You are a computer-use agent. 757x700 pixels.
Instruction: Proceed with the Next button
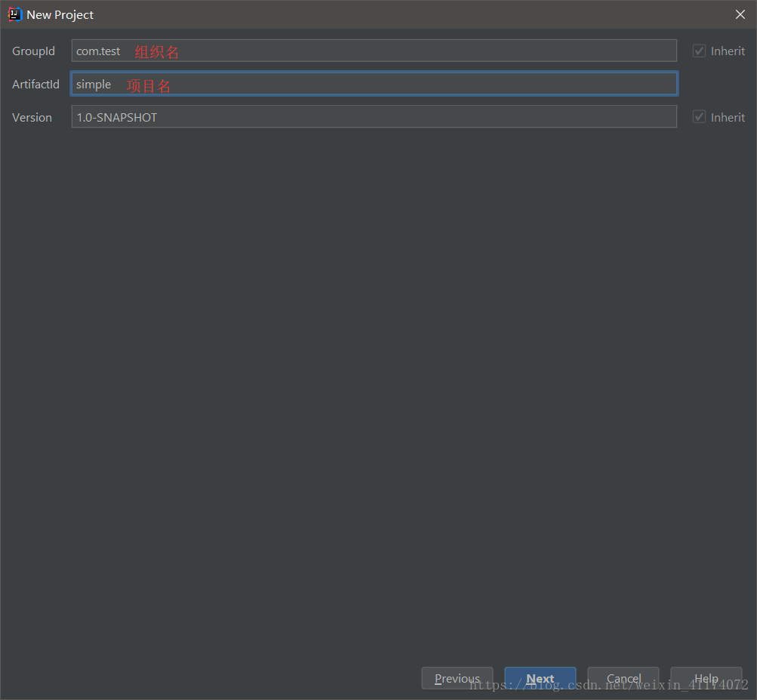point(540,678)
